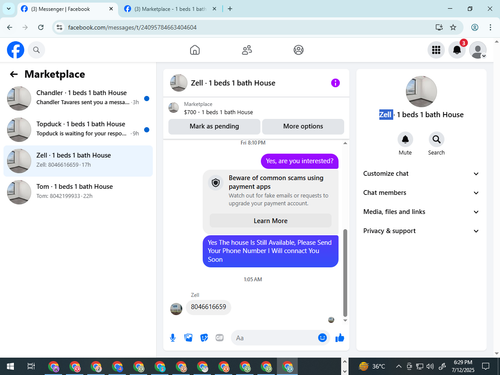Open Task View on the taskbar
The image size is (500, 375).
[x=31, y=367]
